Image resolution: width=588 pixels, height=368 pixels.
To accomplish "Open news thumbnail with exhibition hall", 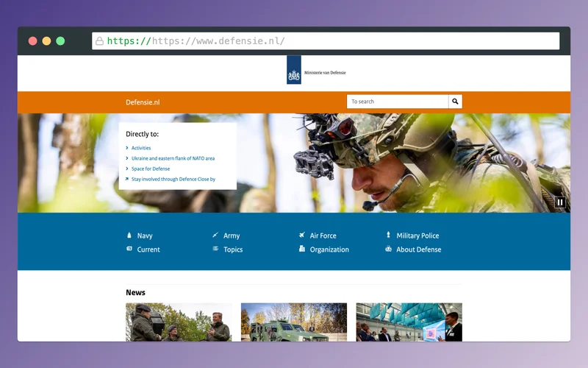I will pos(409,322).
